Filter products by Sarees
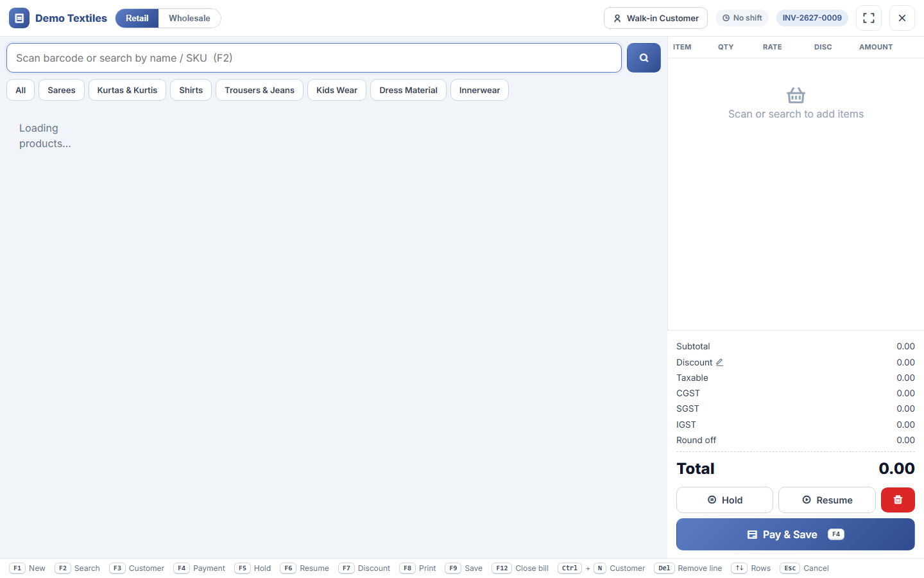 pos(62,90)
